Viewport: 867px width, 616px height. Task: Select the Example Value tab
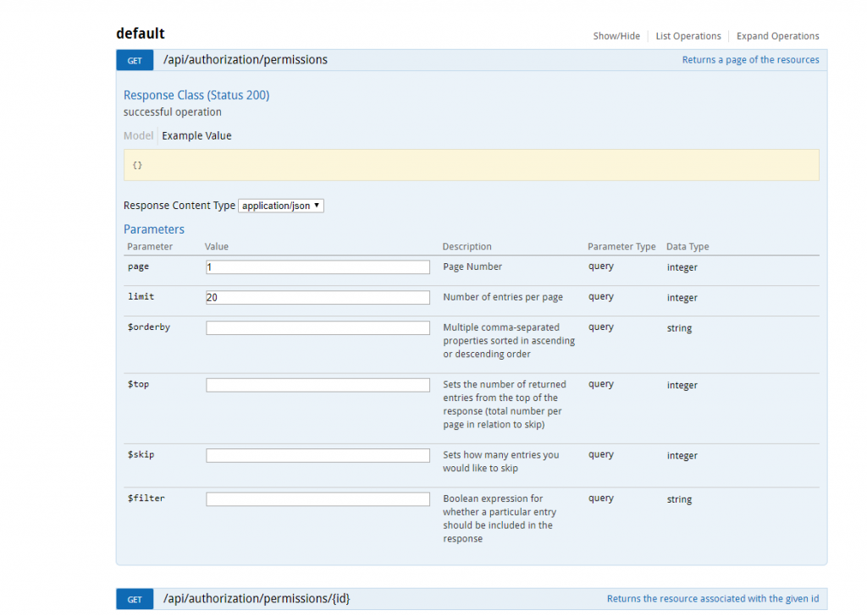196,135
